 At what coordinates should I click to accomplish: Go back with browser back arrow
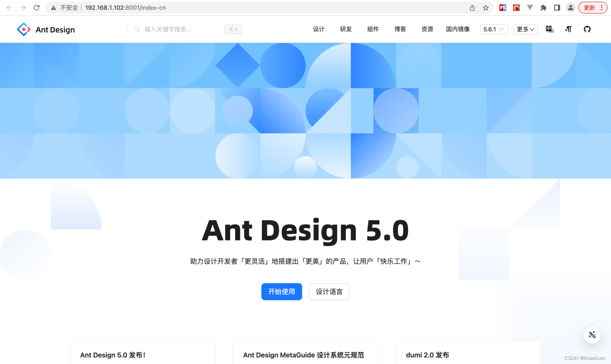[9, 8]
